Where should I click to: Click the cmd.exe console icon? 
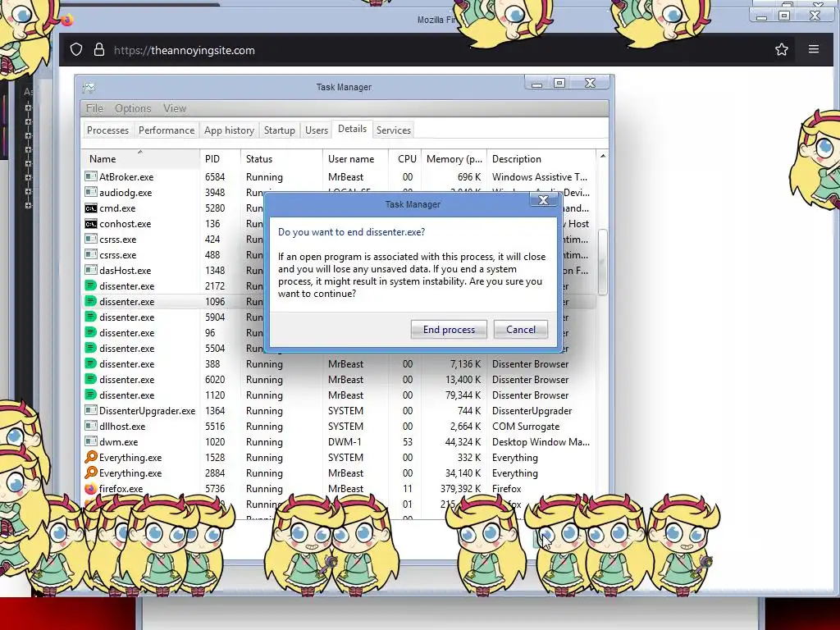[x=91, y=208]
